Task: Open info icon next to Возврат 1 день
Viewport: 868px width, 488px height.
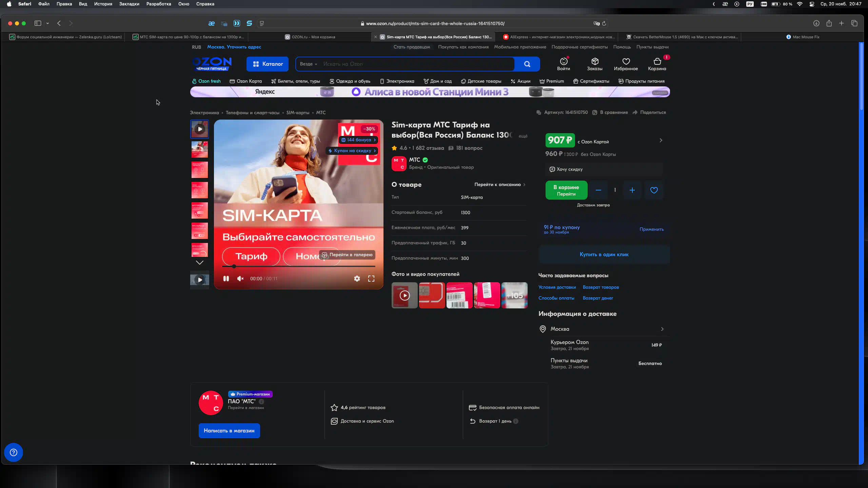Action: pos(516,421)
